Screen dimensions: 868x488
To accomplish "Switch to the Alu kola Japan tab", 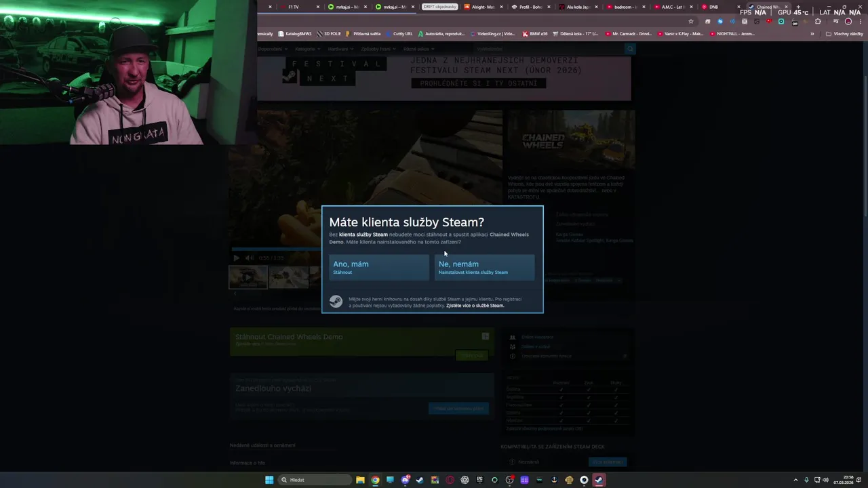I will [578, 7].
